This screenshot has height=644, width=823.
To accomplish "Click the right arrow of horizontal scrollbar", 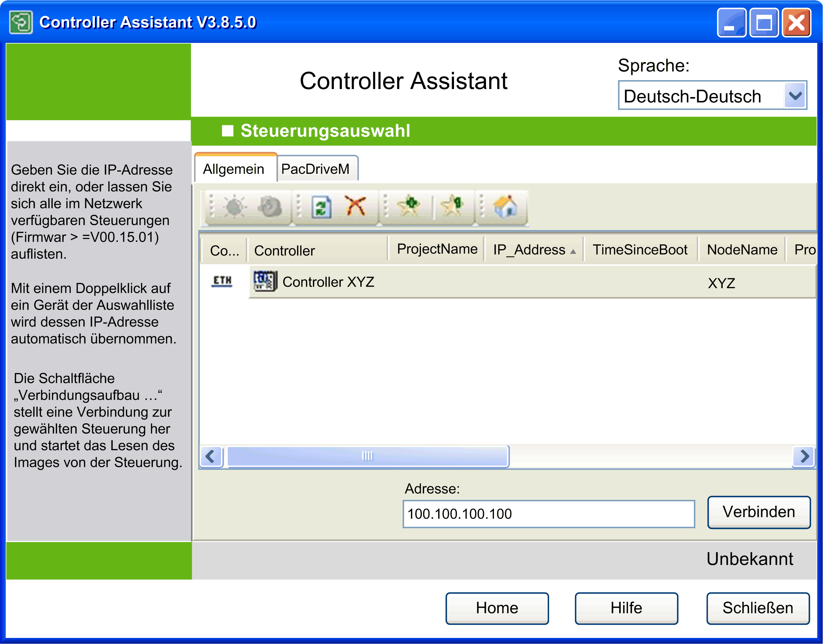I will point(804,456).
